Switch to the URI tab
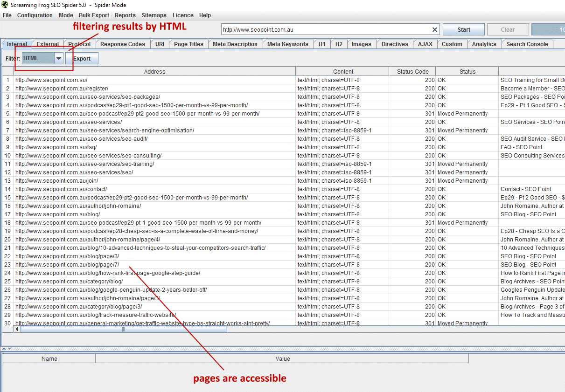This screenshot has width=565, height=392. (160, 44)
